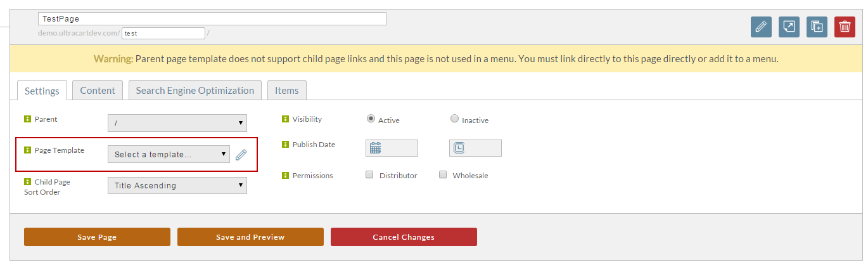
Task: Open the Search Engine Optimization tab
Action: coord(195,90)
